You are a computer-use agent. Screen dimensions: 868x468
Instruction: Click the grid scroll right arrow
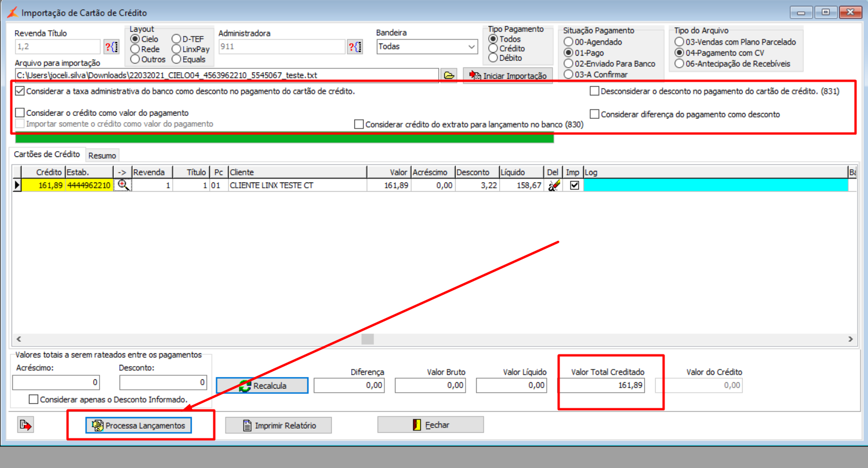click(851, 339)
